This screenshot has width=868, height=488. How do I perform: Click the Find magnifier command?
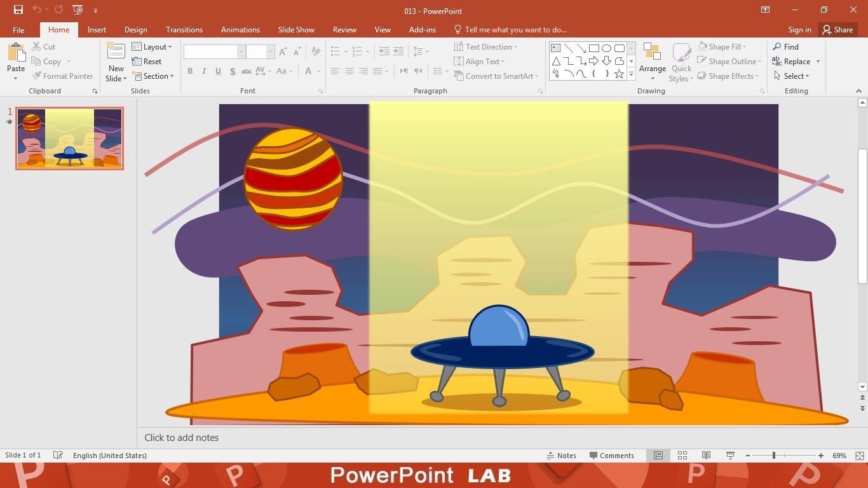[x=785, y=47]
